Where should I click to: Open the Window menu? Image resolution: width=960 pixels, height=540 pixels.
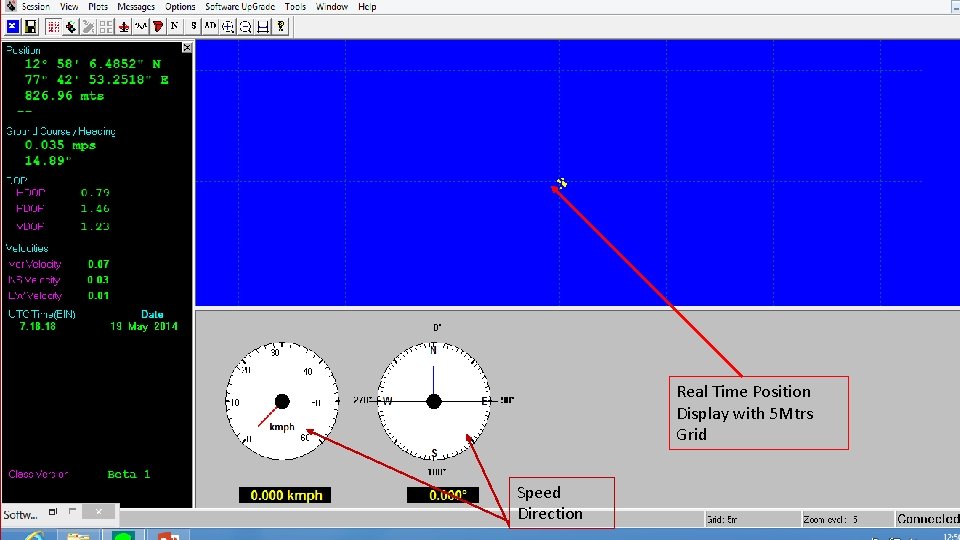[x=332, y=7]
